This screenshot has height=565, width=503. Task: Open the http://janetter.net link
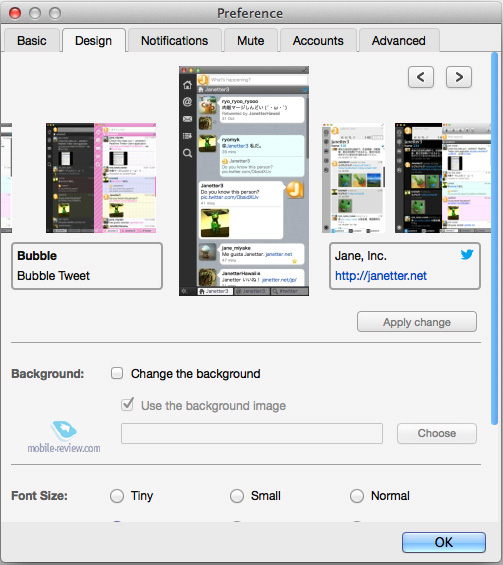(x=380, y=276)
